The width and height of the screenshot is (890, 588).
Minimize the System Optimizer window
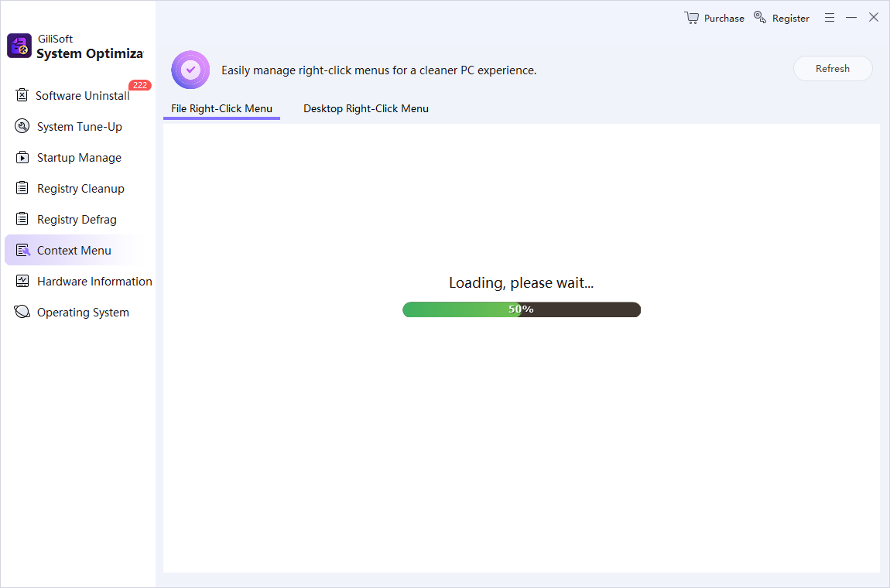point(851,18)
